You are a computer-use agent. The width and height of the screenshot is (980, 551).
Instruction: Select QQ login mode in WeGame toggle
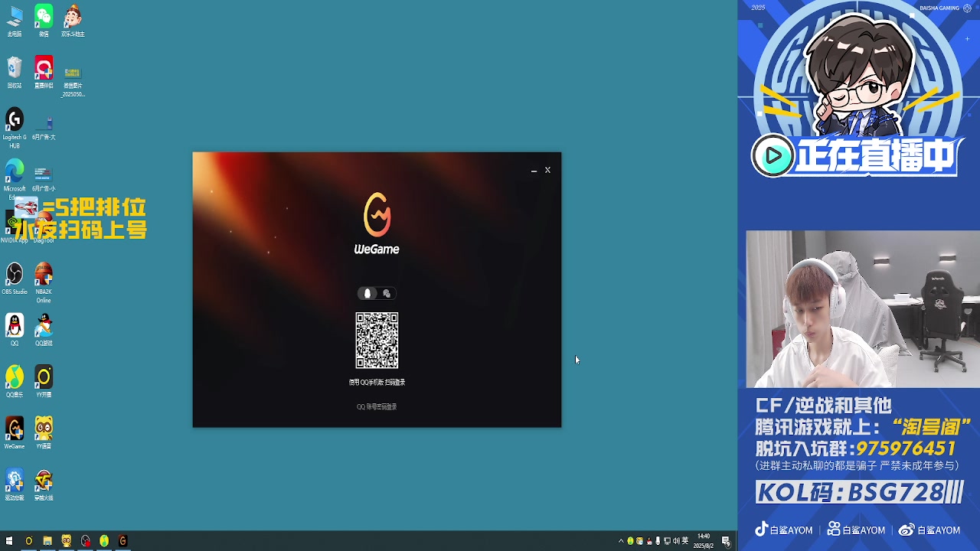coord(367,294)
